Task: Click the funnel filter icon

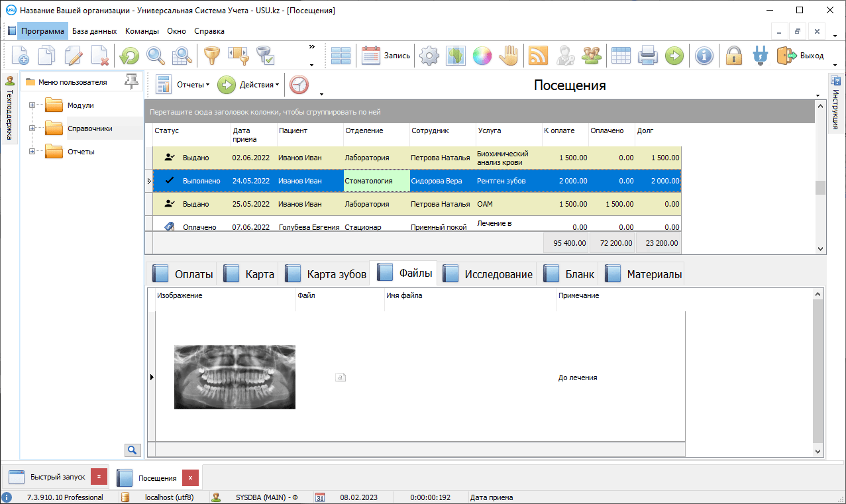Action: point(211,56)
